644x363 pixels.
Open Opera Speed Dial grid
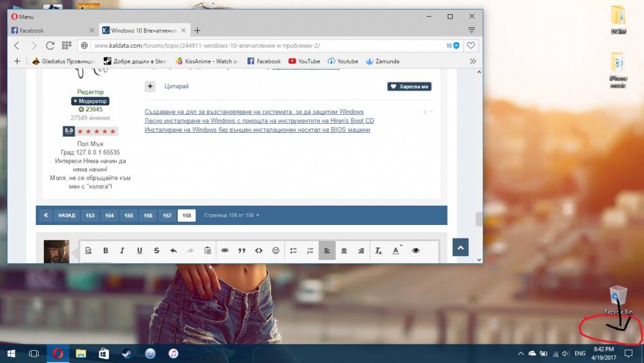[x=66, y=45]
